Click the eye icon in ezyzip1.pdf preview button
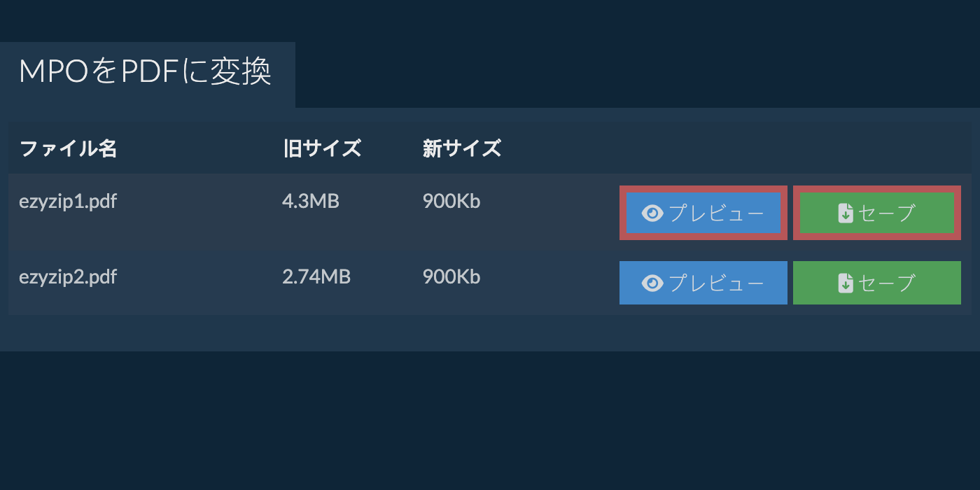 [x=652, y=213]
